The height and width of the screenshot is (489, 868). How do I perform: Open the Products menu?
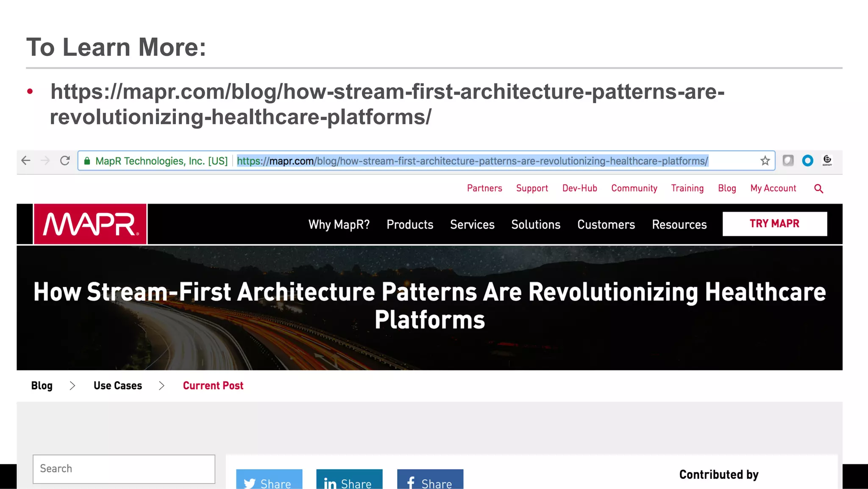[x=410, y=224]
